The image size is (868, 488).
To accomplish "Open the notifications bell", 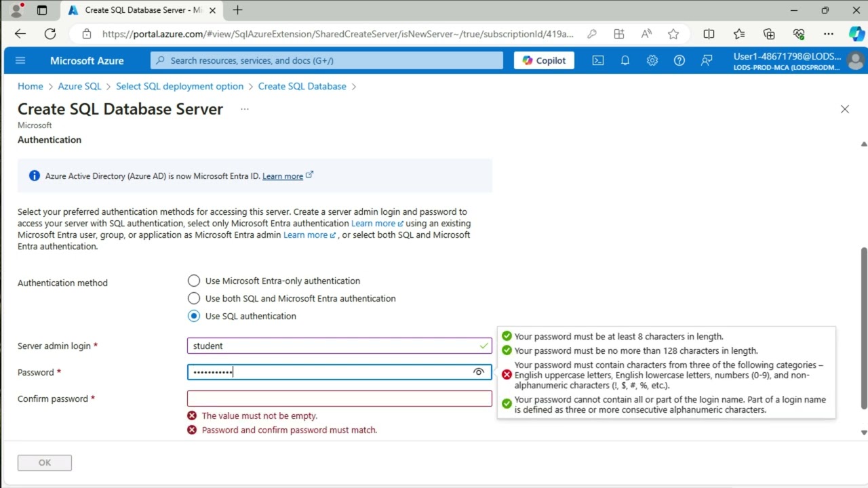I will point(625,60).
